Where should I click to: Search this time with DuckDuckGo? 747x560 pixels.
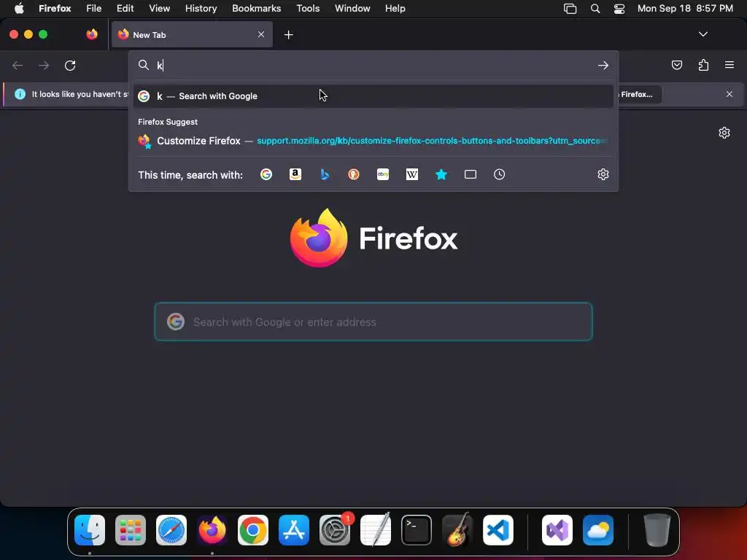(354, 174)
